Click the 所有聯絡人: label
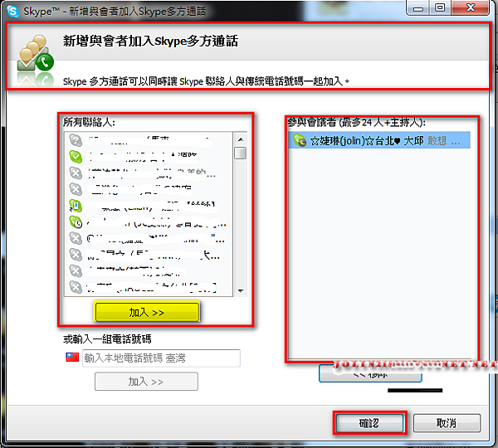The width and height of the screenshot is (498, 448). 90,122
